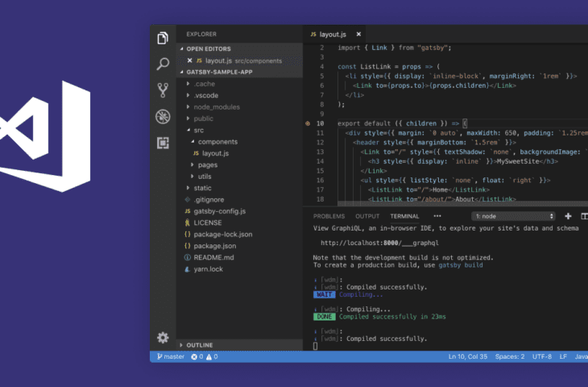This screenshot has width=588, height=387.
Task: Open the LICENSE file
Action: click(x=239, y=223)
